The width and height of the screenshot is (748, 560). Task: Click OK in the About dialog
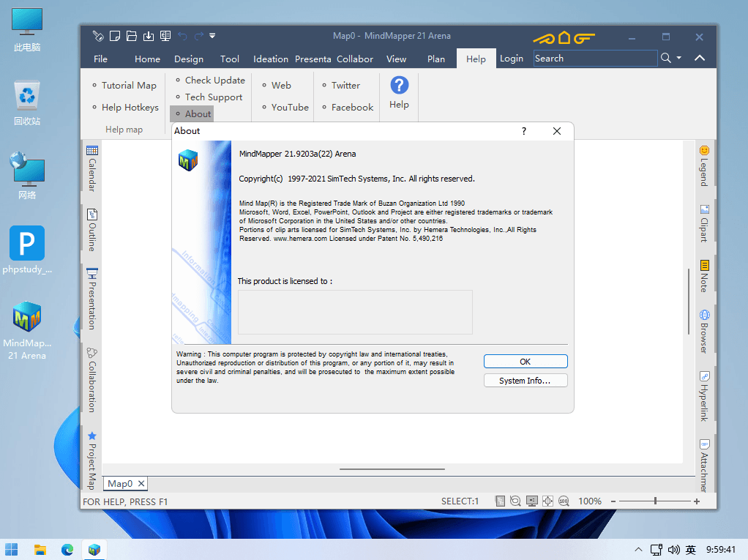(x=526, y=362)
